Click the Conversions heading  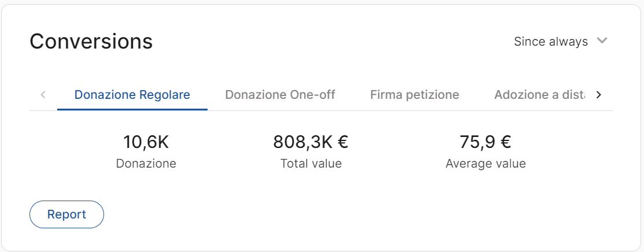pyautogui.click(x=91, y=42)
